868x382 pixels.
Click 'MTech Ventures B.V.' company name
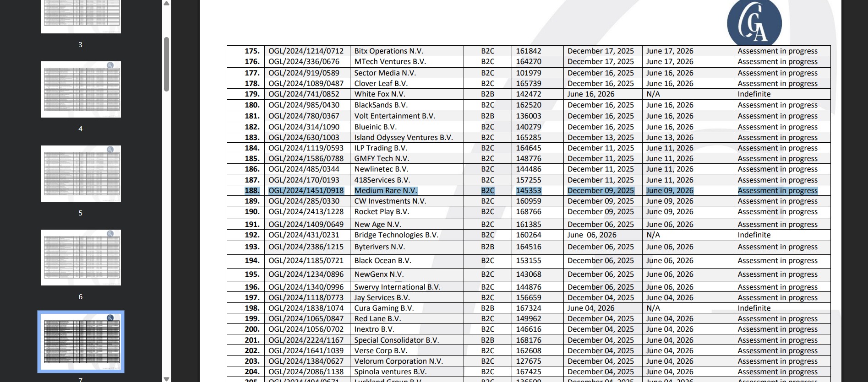[x=390, y=62]
